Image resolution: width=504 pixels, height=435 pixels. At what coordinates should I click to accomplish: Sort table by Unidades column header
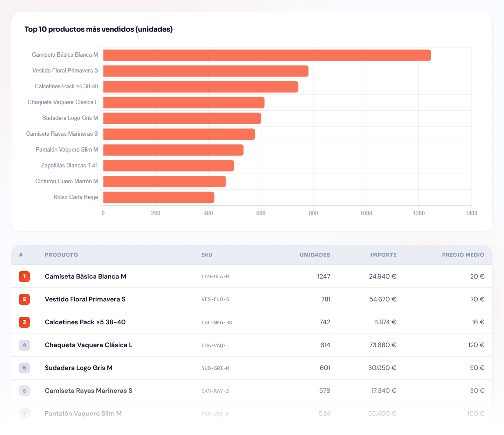tap(315, 255)
